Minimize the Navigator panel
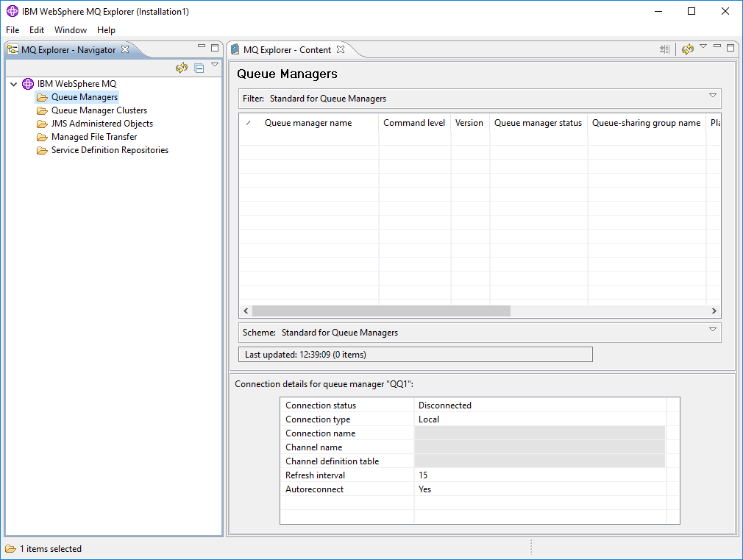Image resolution: width=743 pixels, height=560 pixels. [202, 46]
